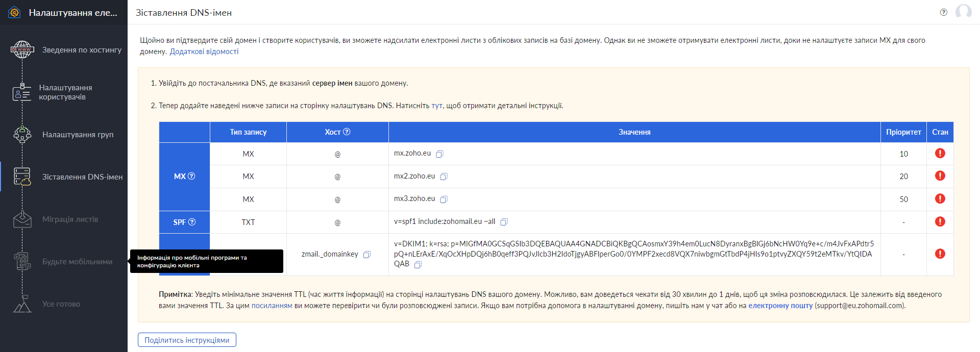Copy the DKIM key value
The width and height of the screenshot is (980, 352).
tap(418, 265)
